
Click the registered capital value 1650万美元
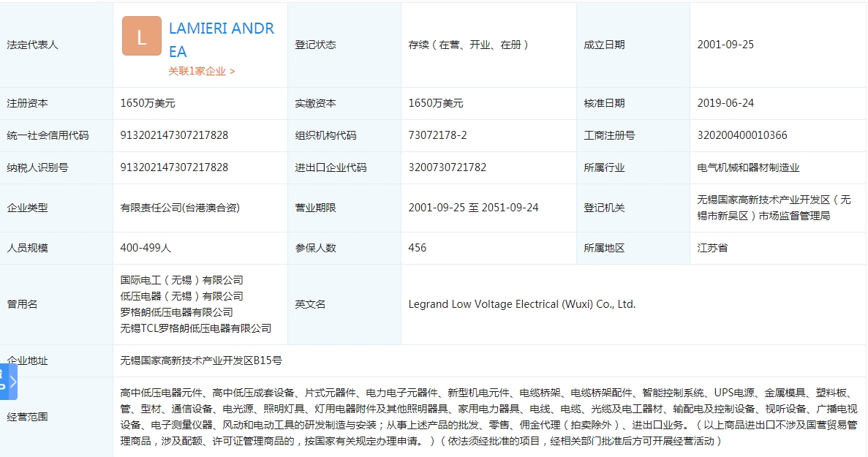(148, 103)
